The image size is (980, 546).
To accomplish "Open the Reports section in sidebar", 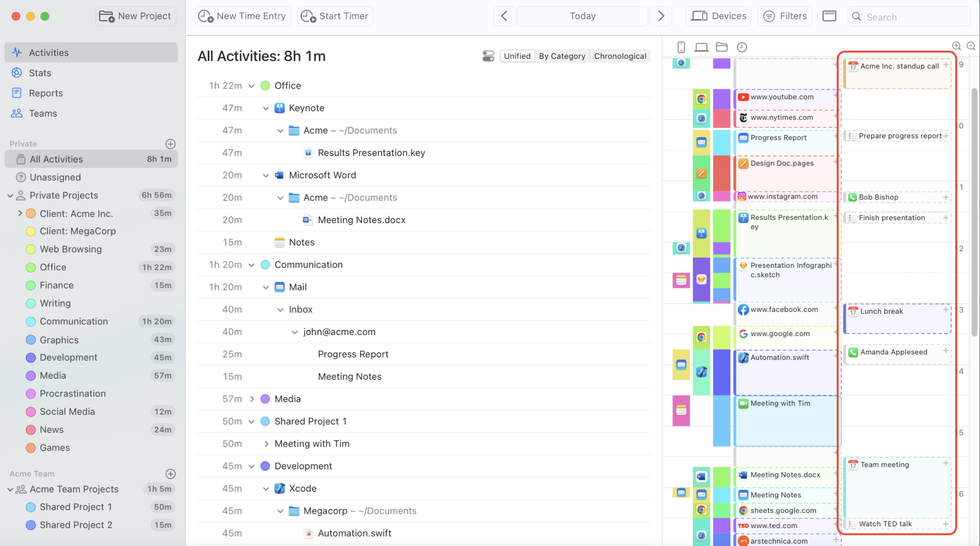I will tap(46, 93).
